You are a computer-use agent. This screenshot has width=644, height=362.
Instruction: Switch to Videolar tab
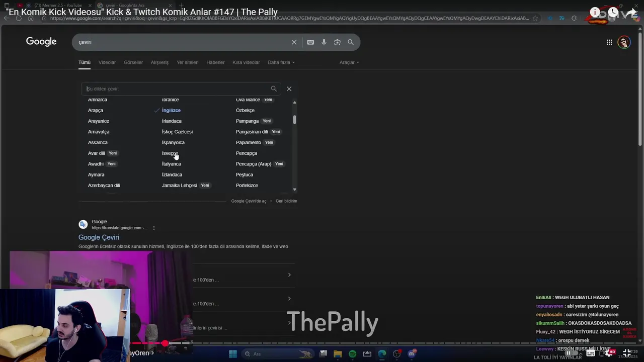(107, 62)
